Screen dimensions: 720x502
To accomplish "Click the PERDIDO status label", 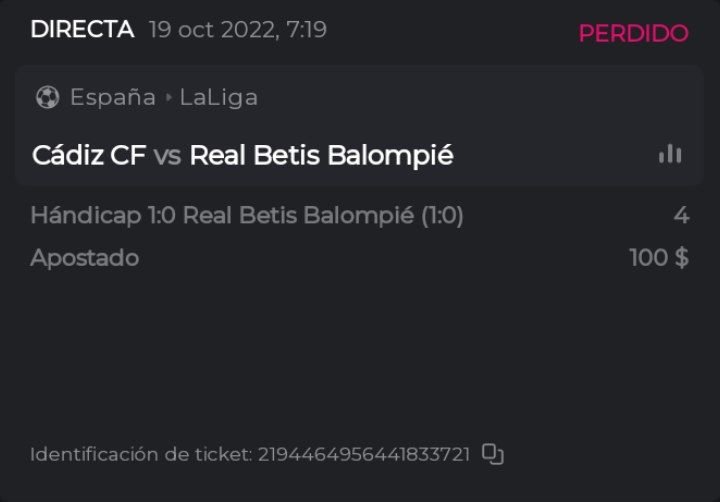I will coord(633,33).
